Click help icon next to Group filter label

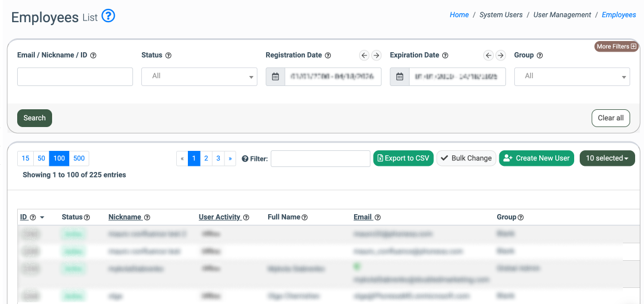540,55
